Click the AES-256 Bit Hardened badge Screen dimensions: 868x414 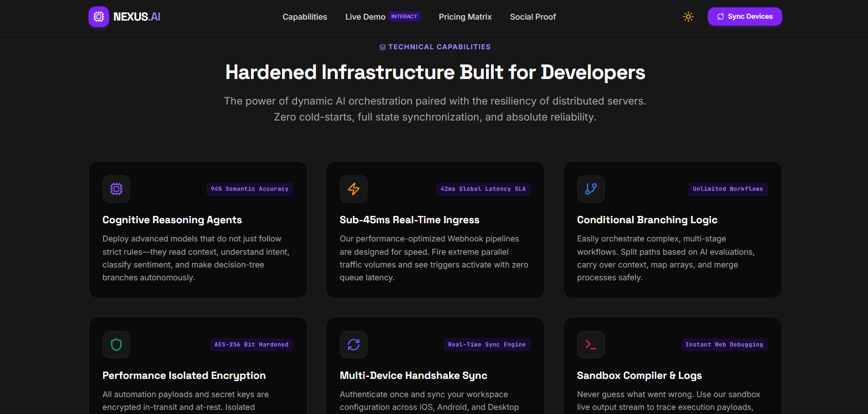click(x=251, y=345)
